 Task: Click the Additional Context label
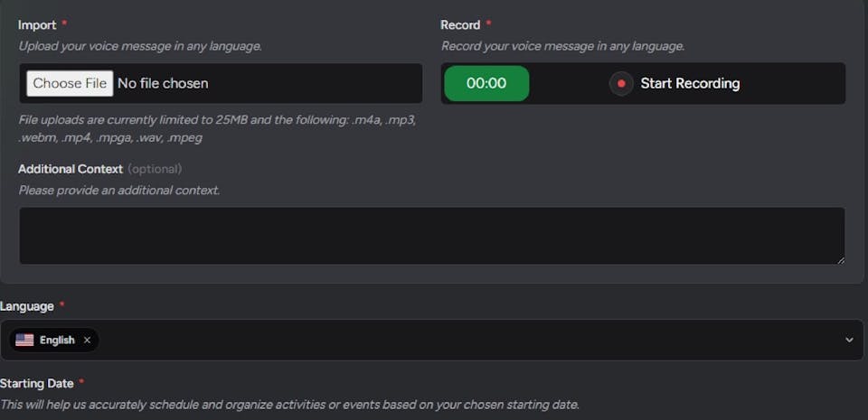(x=71, y=169)
